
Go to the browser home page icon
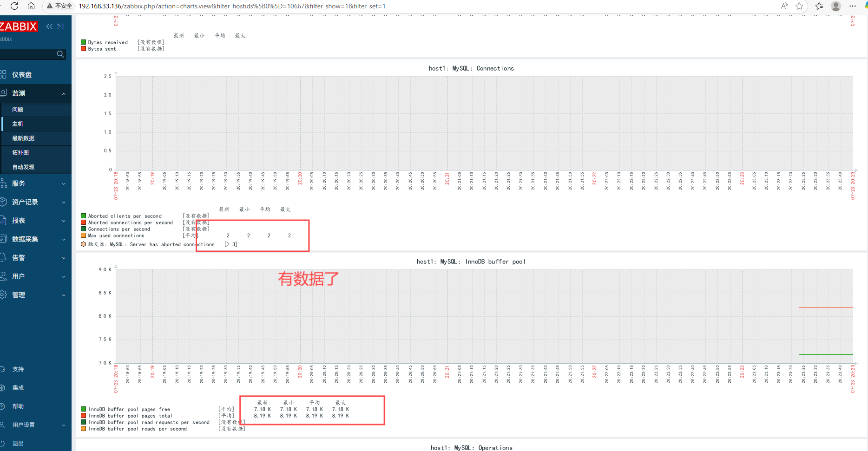pyautogui.click(x=31, y=6)
